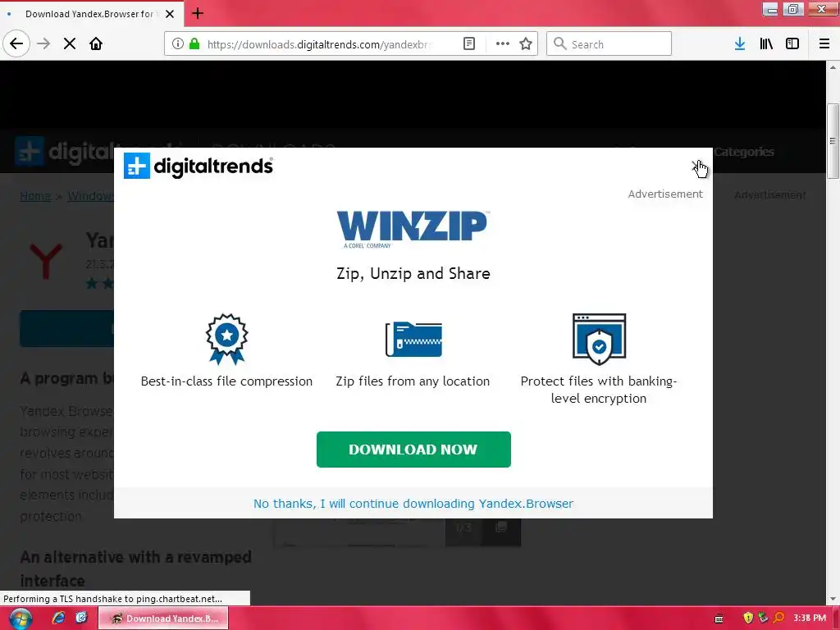Image resolution: width=840 pixels, height=630 pixels.
Task: Click the award ribbon file compression icon
Action: [x=226, y=339]
